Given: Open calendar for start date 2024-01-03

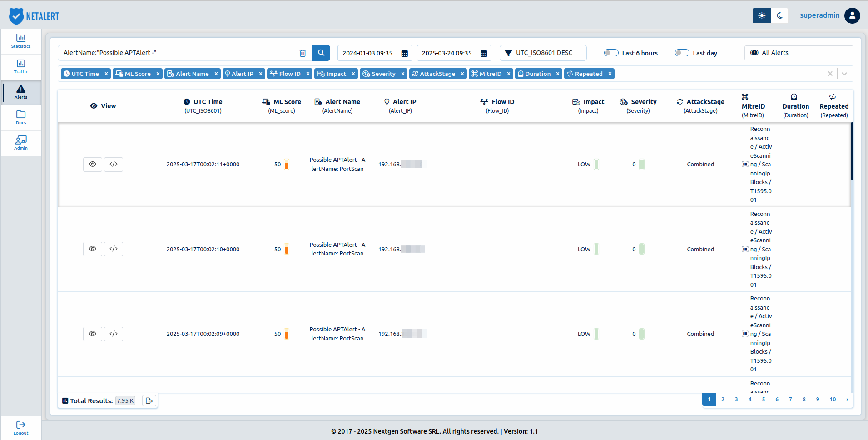Looking at the screenshot, I should [405, 53].
